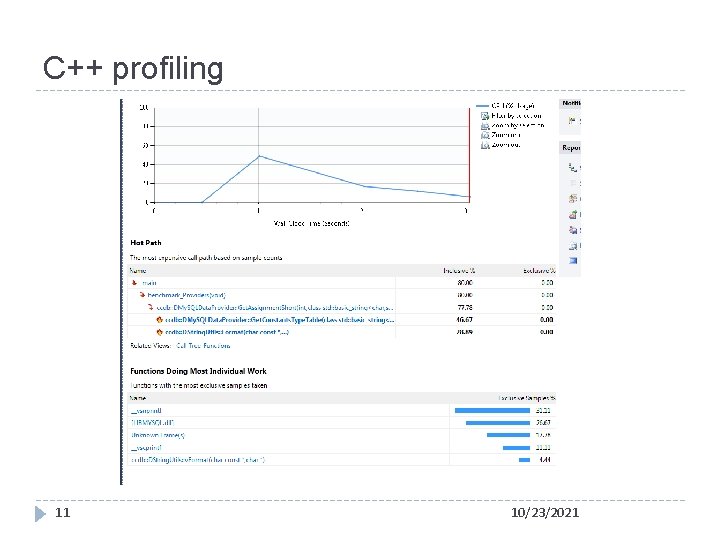The image size is (720, 540).
Task: Open the first function in the individual work list
Action: [146, 411]
